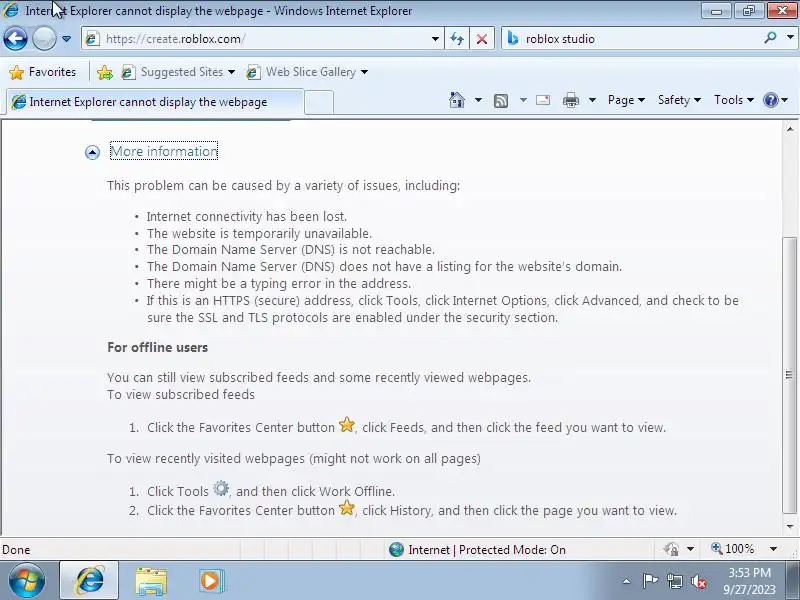
Task: Open Action Center flag icon
Action: 650,581
